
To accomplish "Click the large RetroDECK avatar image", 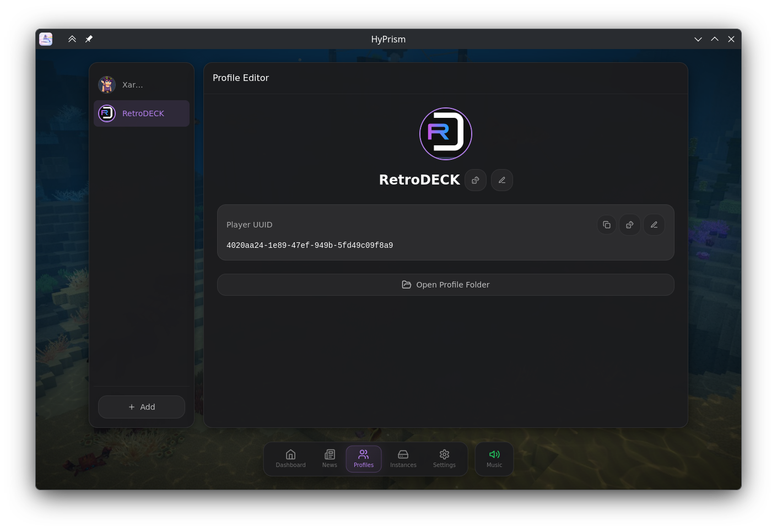I will coord(446,134).
